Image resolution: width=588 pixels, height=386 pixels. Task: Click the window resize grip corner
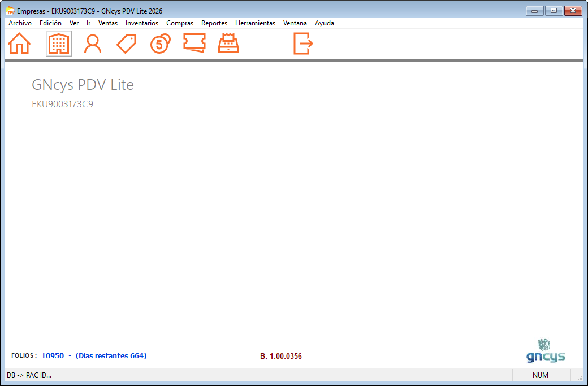pyautogui.click(x=580, y=378)
